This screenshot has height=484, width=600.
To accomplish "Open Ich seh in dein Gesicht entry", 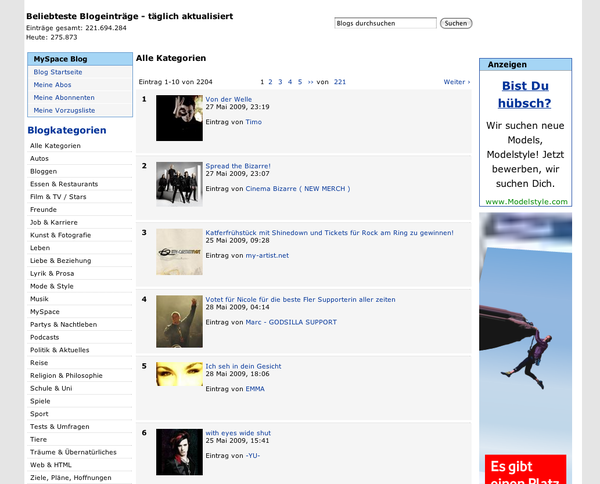I will pyautogui.click(x=243, y=366).
